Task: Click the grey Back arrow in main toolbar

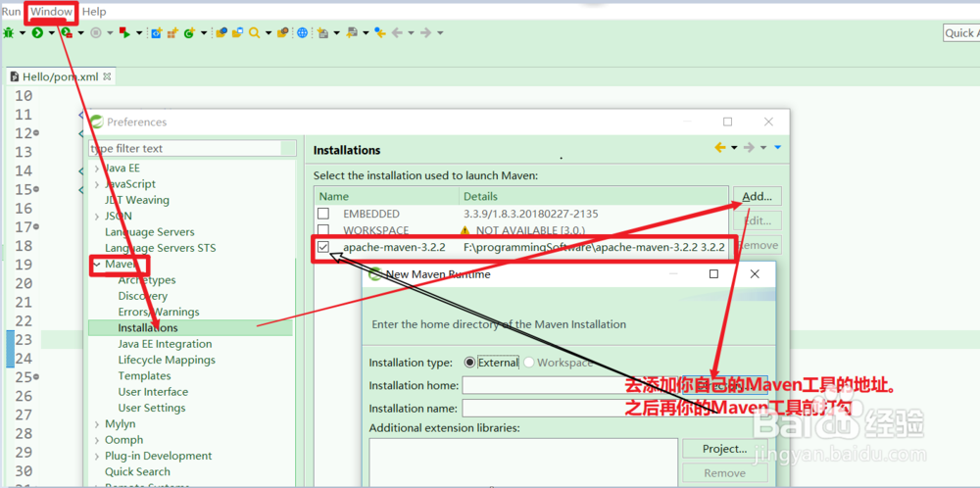Action: click(x=396, y=33)
